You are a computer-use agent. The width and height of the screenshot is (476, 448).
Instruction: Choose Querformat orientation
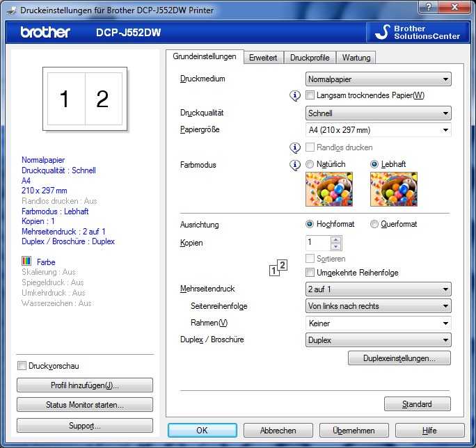pos(374,224)
